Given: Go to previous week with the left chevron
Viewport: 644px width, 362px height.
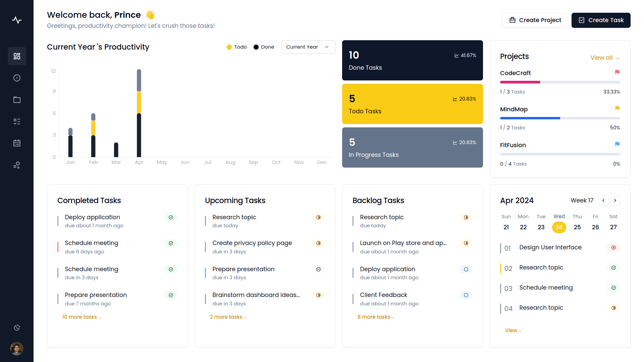Looking at the screenshot, I should [x=603, y=200].
